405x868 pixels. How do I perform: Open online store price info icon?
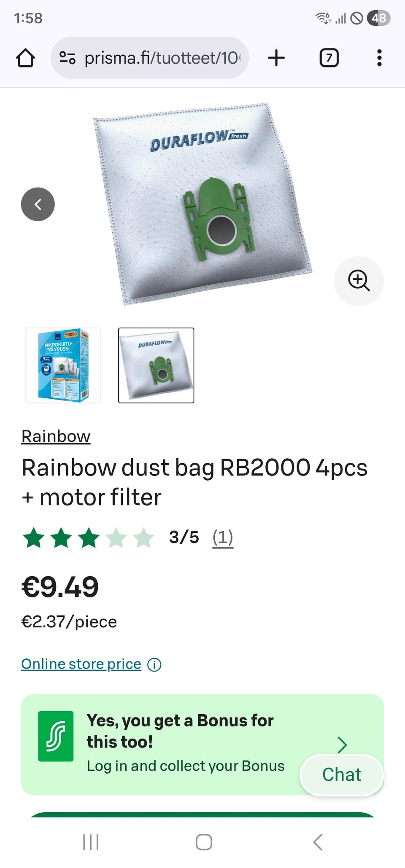(154, 665)
